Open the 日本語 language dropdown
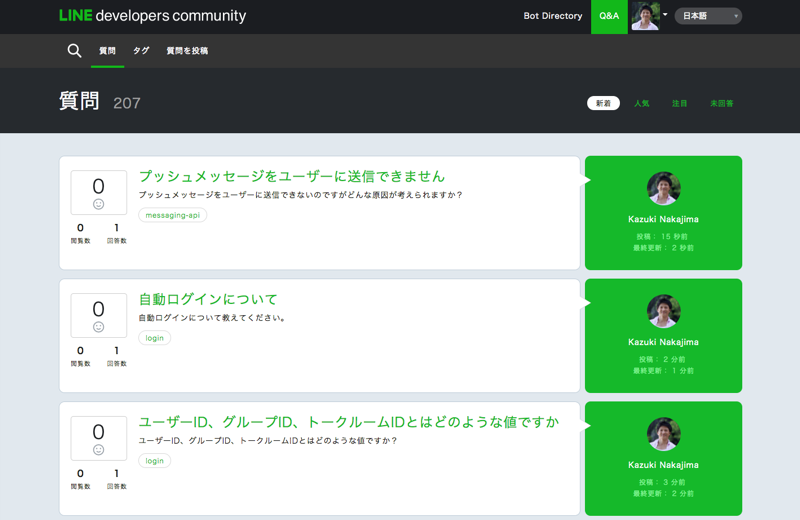 tap(708, 16)
